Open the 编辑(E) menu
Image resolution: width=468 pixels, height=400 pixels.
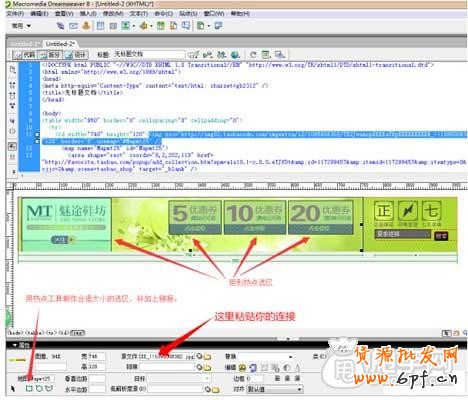click(x=39, y=14)
